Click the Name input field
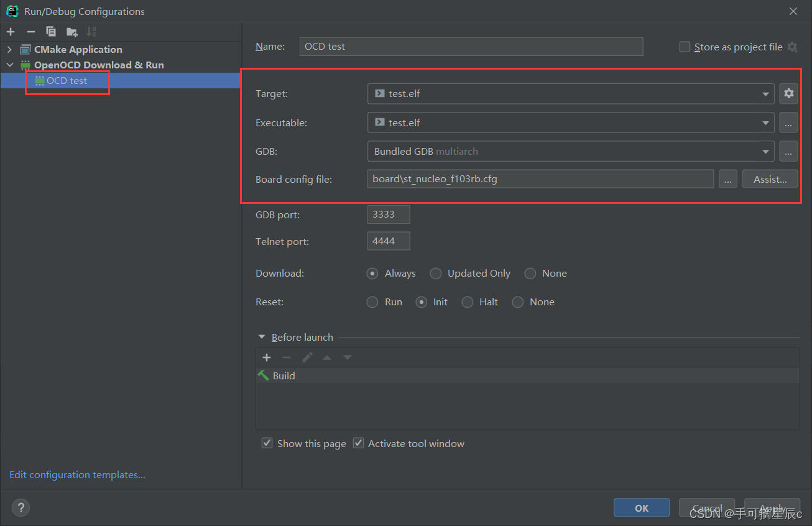The height and width of the screenshot is (526, 812). pos(471,47)
